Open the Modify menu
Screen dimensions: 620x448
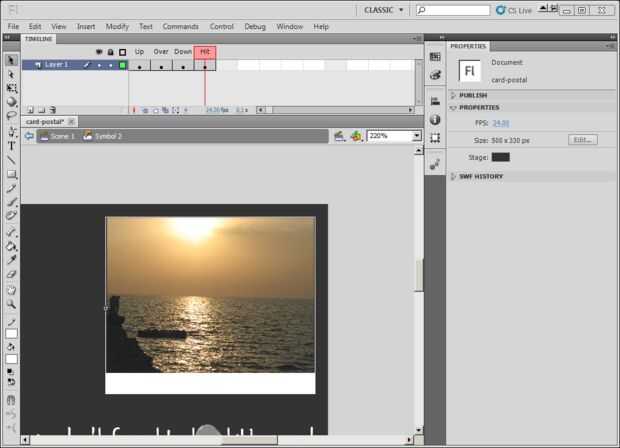click(x=117, y=26)
